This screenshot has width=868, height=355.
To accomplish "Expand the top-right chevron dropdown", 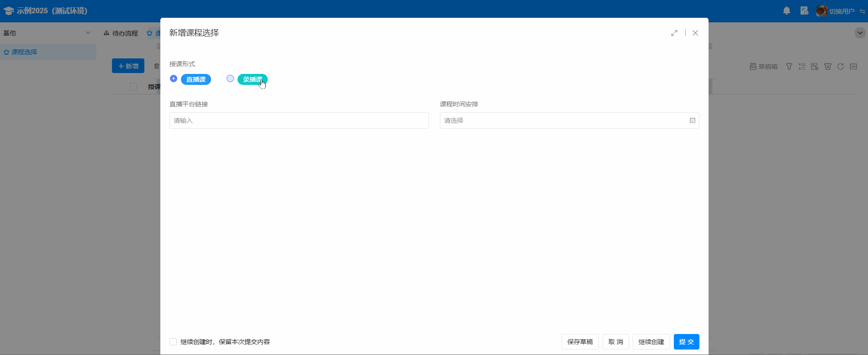I will click(860, 33).
